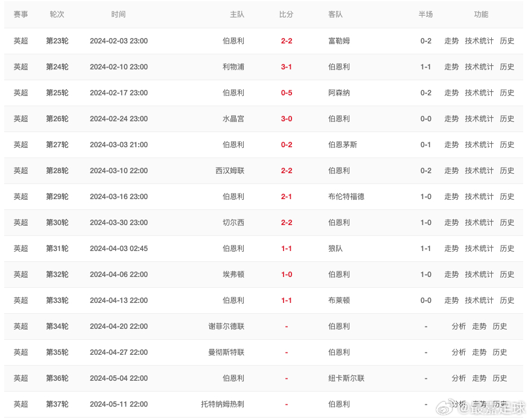Screen dimensions: 531x420
Task: Click the 3-1 score for 利物浦
Action: (287, 67)
